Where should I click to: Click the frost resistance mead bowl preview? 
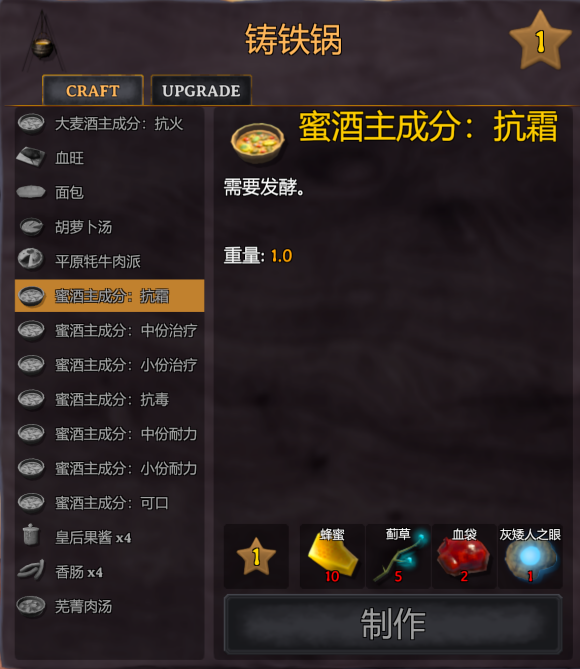tap(257, 143)
